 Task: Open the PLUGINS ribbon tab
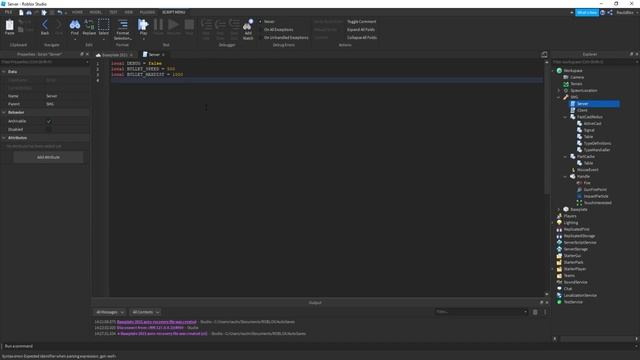click(147, 13)
